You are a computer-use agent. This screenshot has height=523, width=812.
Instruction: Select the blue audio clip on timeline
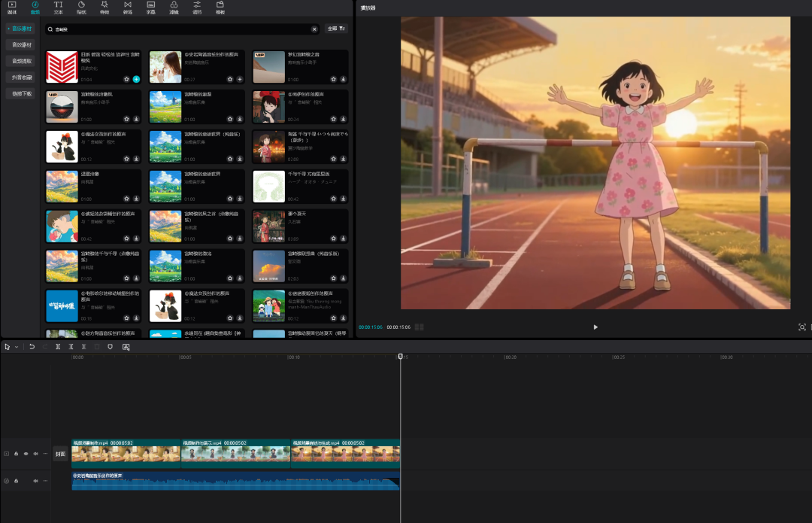235,481
